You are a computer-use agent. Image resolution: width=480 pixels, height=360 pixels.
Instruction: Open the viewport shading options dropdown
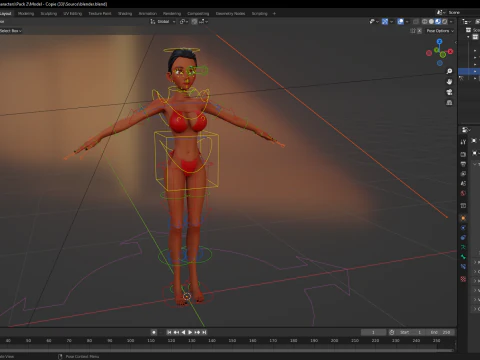point(451,22)
